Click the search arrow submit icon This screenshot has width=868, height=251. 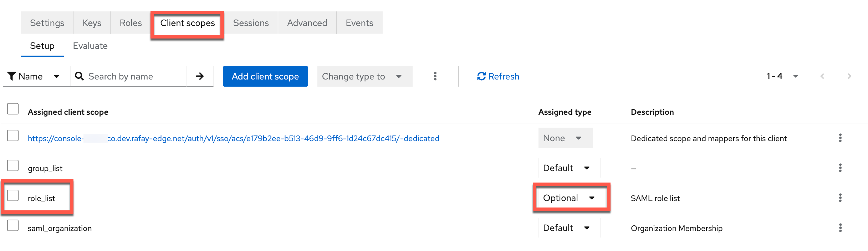coord(200,76)
